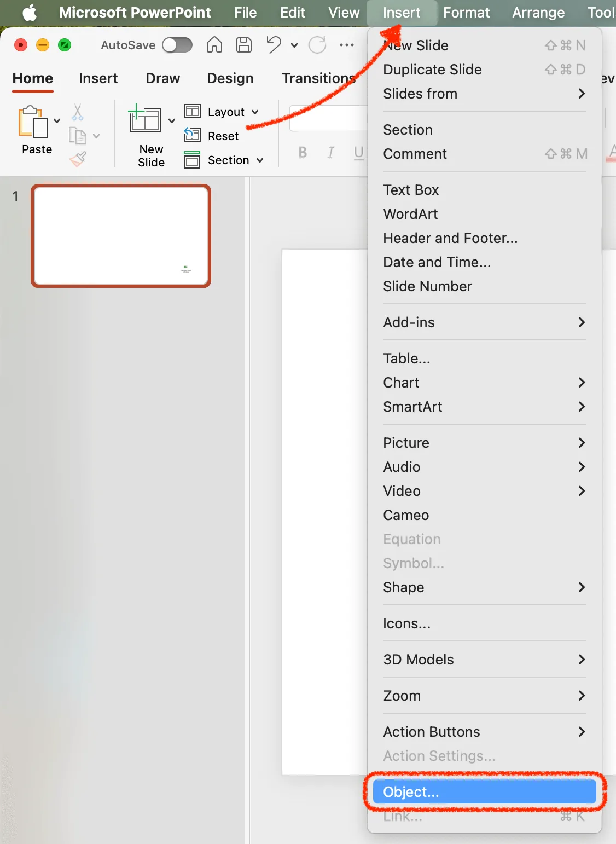Select Comment in the Insert menu
616x844 pixels.
[x=484, y=154]
